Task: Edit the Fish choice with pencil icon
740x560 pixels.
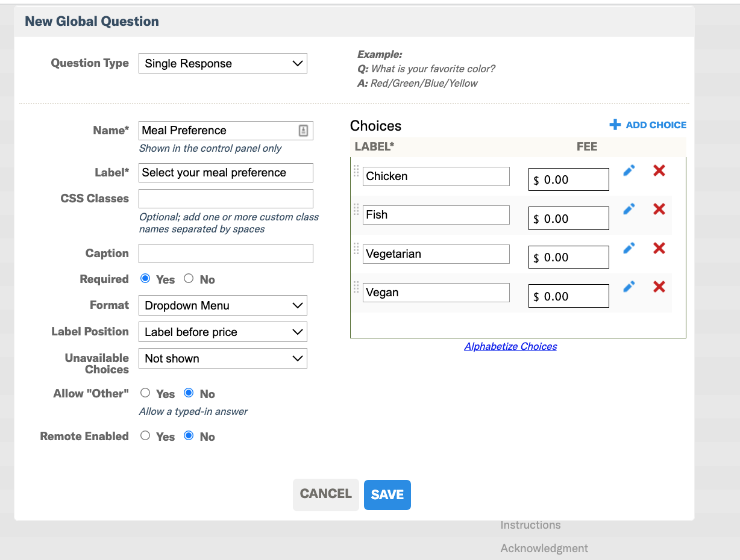Action: [x=629, y=209]
